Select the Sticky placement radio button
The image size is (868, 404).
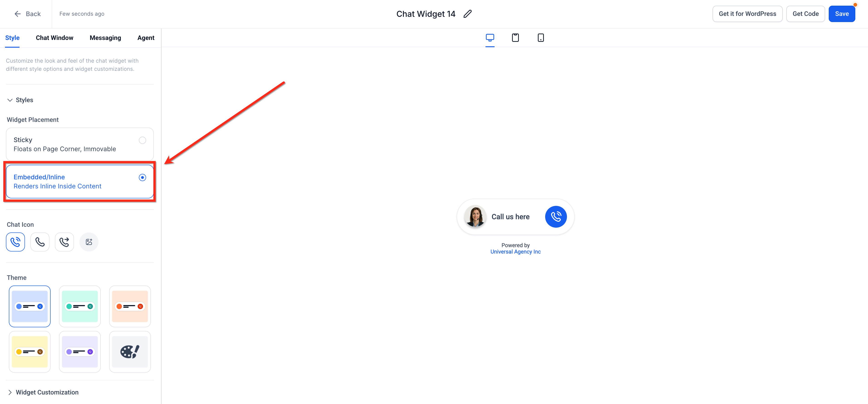142,140
